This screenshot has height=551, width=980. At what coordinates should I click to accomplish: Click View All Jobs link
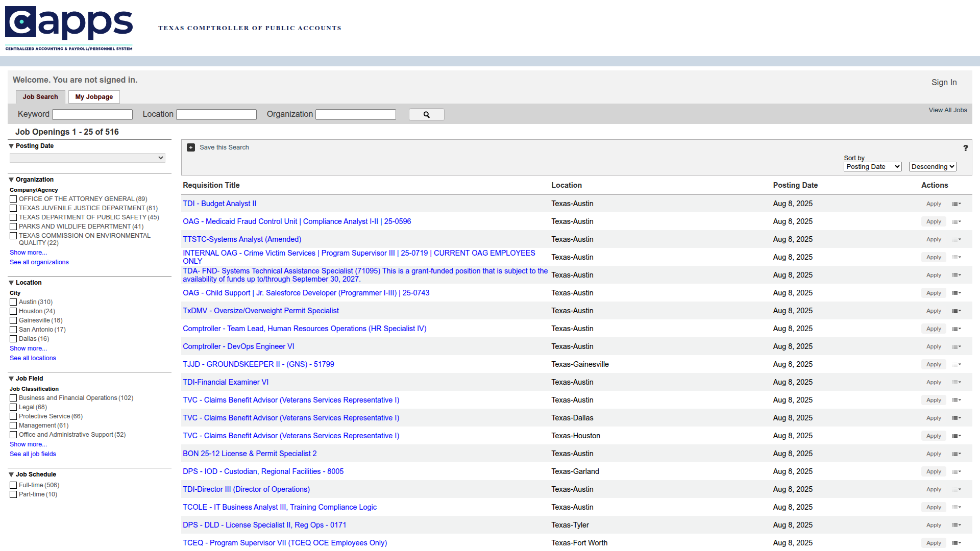(948, 110)
